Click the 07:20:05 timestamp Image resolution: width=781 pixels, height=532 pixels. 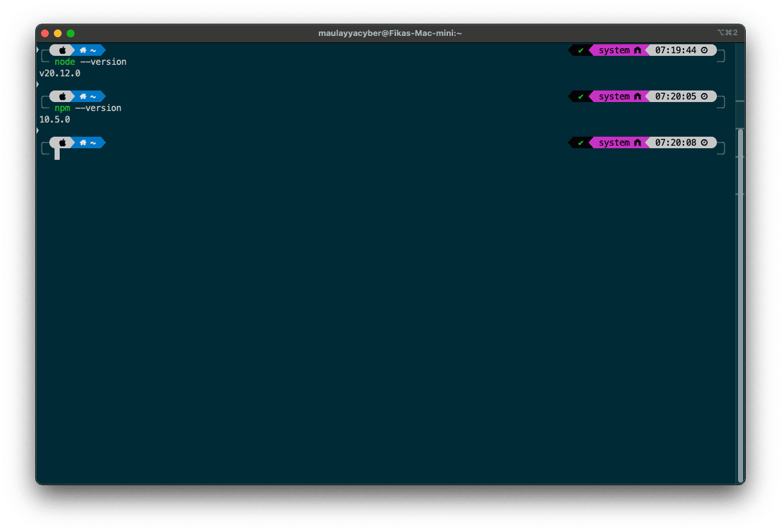[x=675, y=96]
